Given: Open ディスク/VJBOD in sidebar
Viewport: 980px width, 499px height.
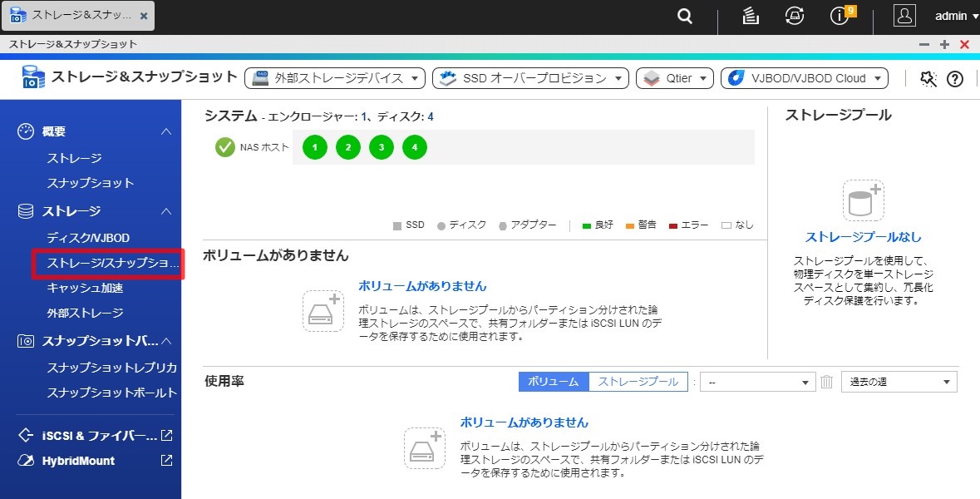Looking at the screenshot, I should [88, 238].
